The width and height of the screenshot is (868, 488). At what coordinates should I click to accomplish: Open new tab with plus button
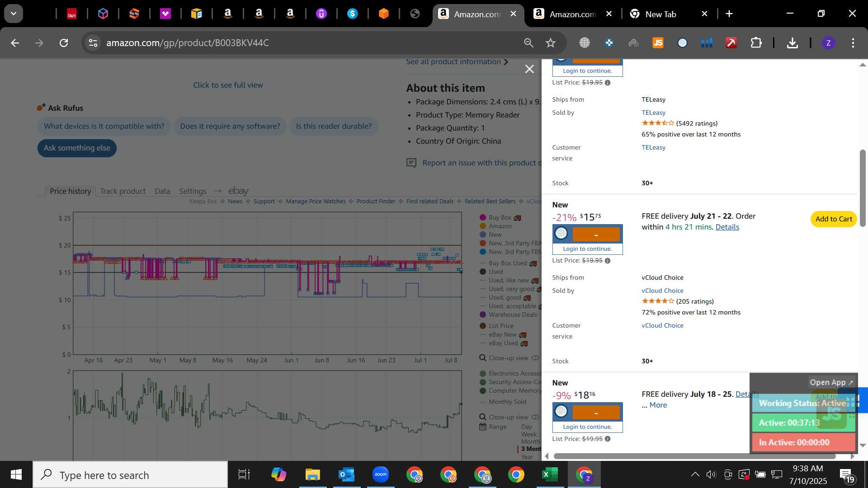click(729, 14)
